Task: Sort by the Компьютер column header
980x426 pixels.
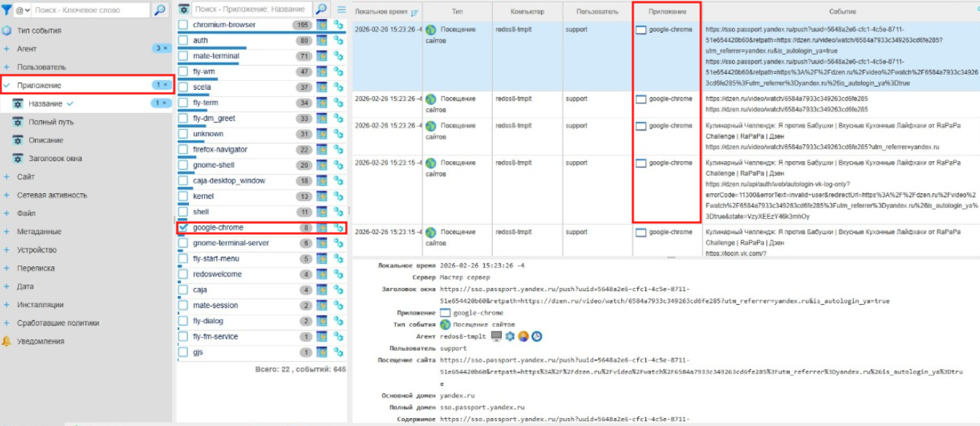Action: click(527, 12)
